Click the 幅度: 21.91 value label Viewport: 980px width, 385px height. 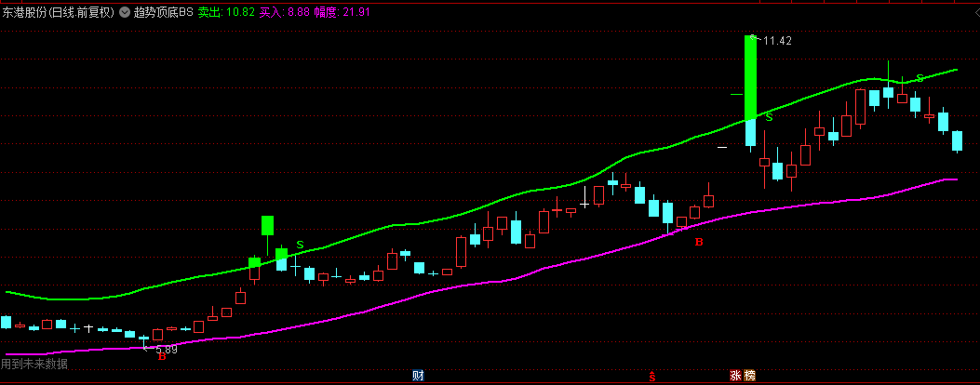point(342,12)
